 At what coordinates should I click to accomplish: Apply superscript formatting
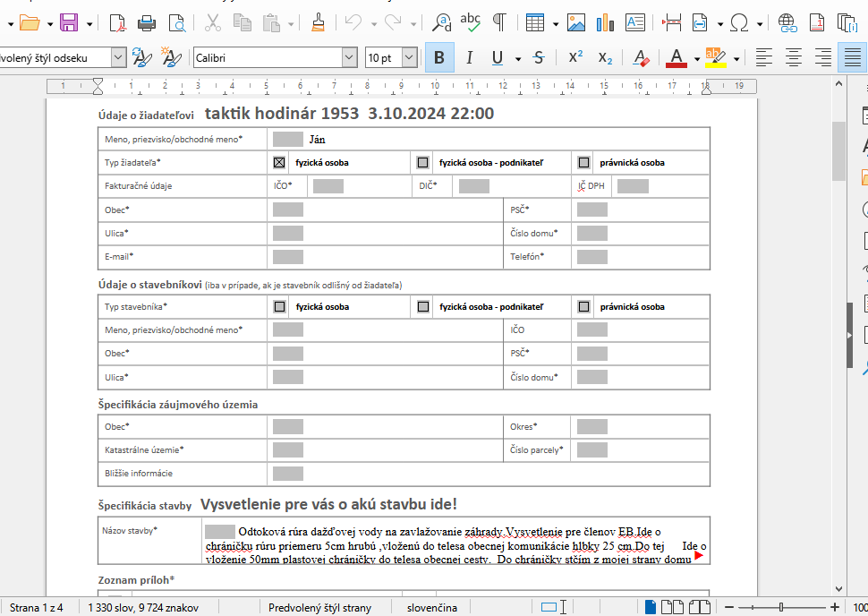pyautogui.click(x=575, y=57)
